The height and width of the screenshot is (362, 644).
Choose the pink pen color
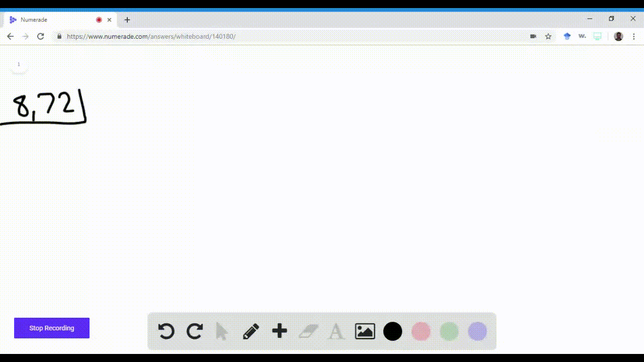click(421, 331)
